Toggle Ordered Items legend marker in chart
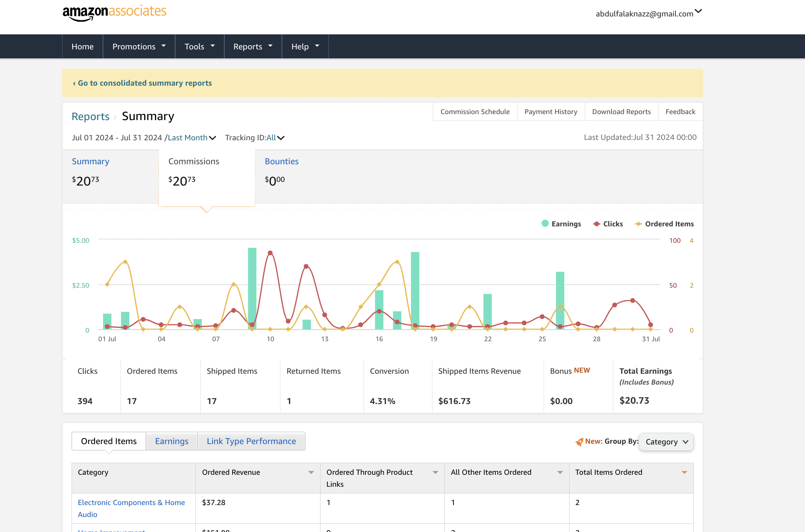Viewport: 805px width, 532px height. coord(638,224)
